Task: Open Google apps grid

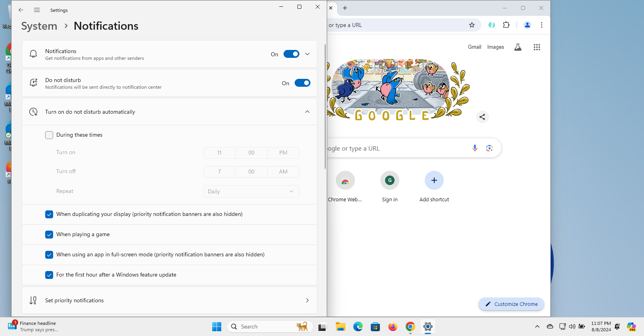Action: [x=537, y=47]
